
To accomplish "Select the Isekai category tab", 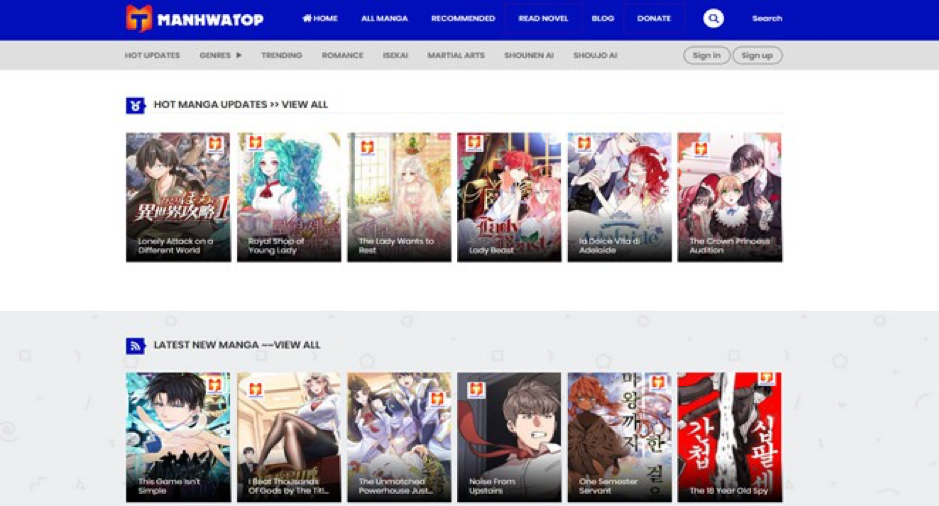I will click(x=395, y=55).
